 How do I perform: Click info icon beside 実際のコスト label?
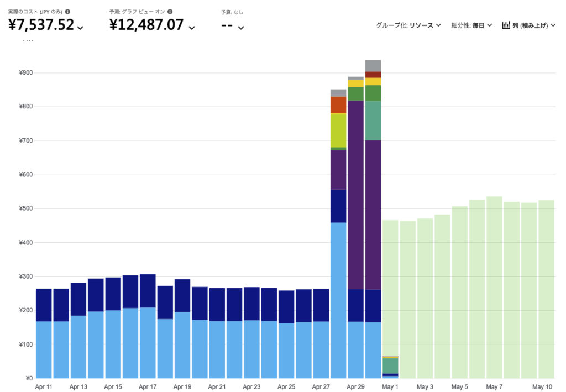click(67, 12)
